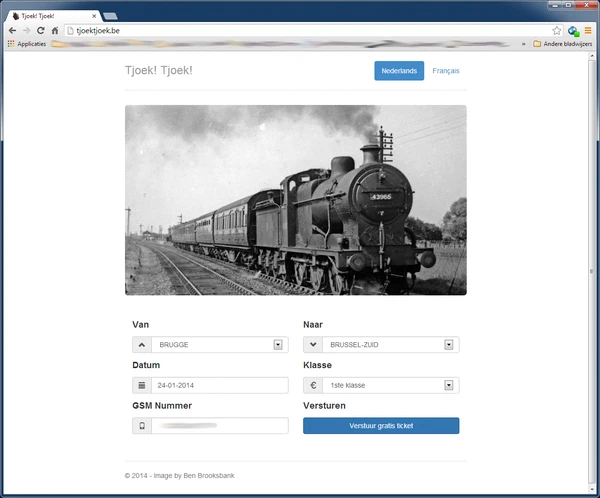Open the Naar dropdown showing BRUSSEL-ZUID
The image size is (600, 498).
pos(391,345)
